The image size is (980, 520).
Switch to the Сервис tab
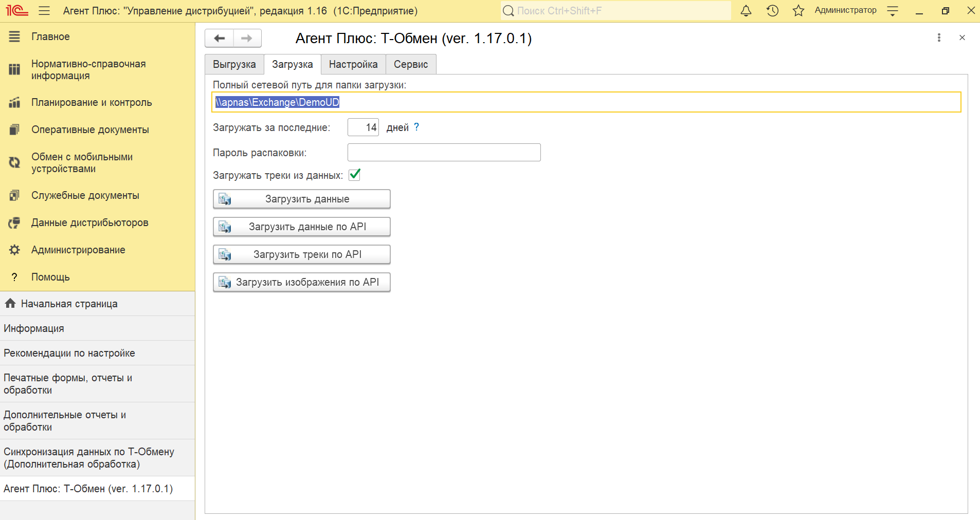coord(411,64)
